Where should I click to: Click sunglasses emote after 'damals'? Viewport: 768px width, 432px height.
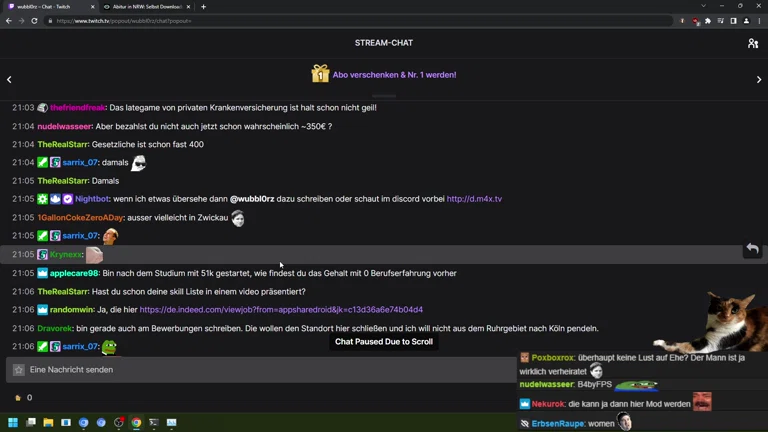139,163
